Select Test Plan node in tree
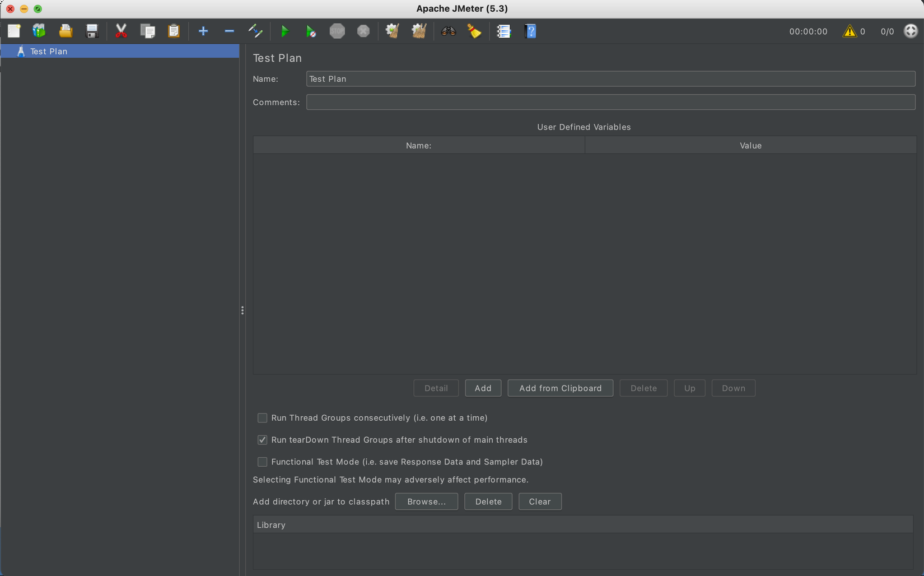This screenshot has height=576, width=924. click(49, 51)
